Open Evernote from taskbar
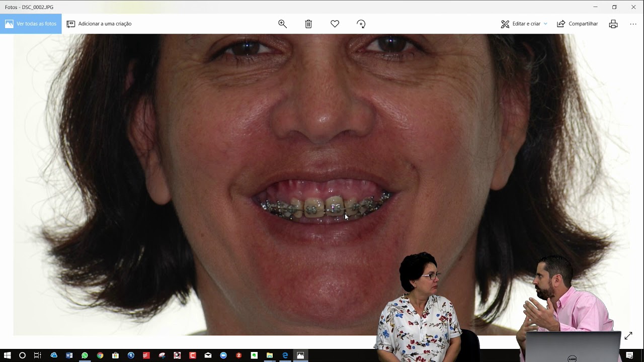 point(254,355)
